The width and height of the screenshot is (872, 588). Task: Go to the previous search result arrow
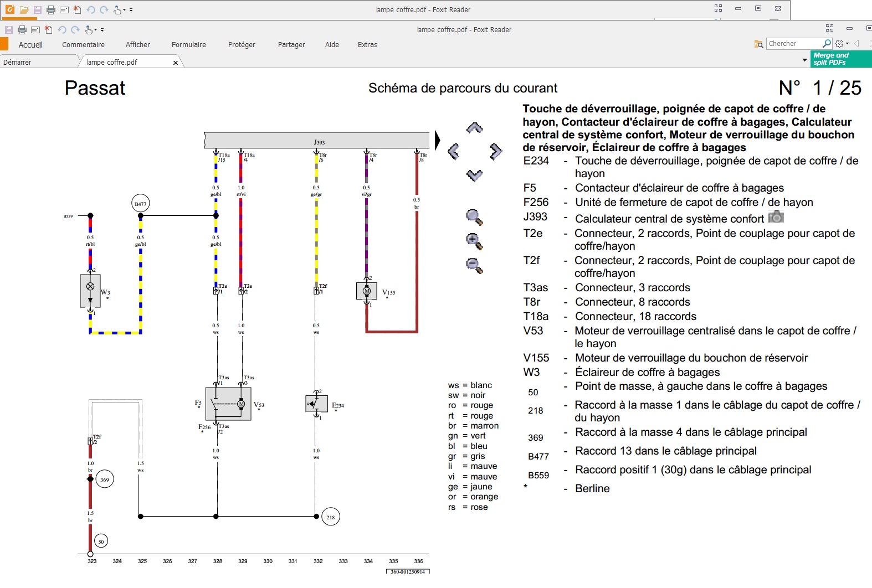click(857, 43)
